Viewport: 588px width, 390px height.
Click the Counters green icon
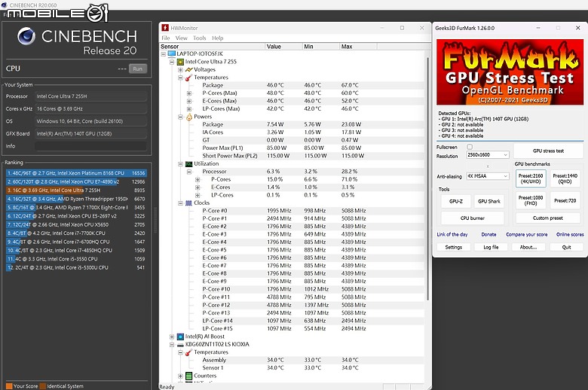pos(189,376)
